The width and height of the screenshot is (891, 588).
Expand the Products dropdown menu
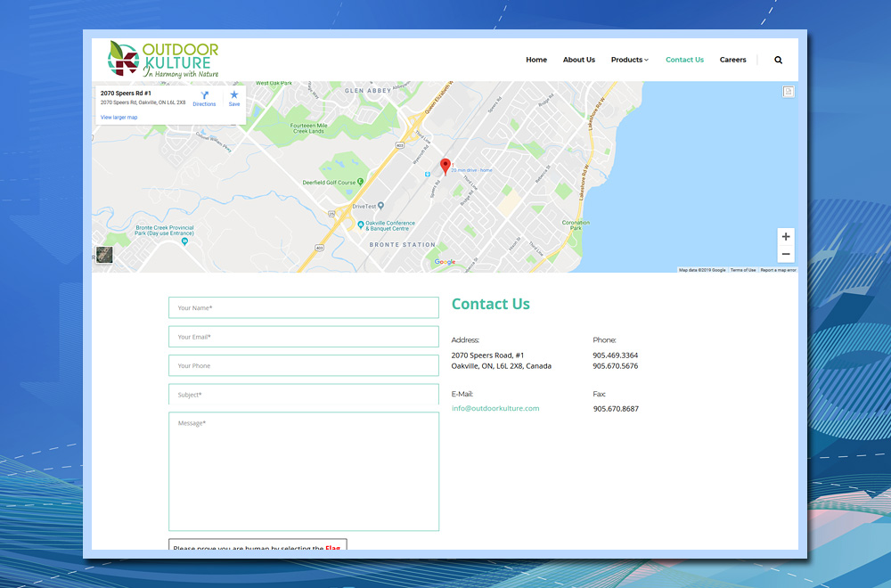click(x=630, y=60)
